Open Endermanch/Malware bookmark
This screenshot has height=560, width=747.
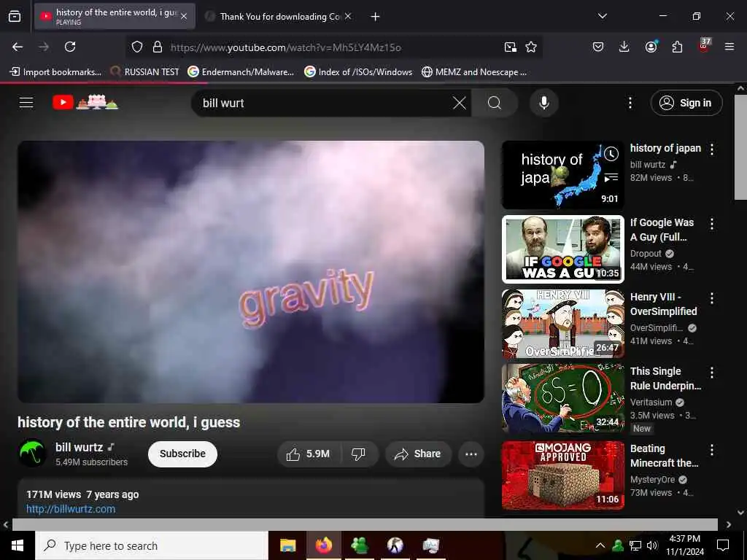[241, 72]
